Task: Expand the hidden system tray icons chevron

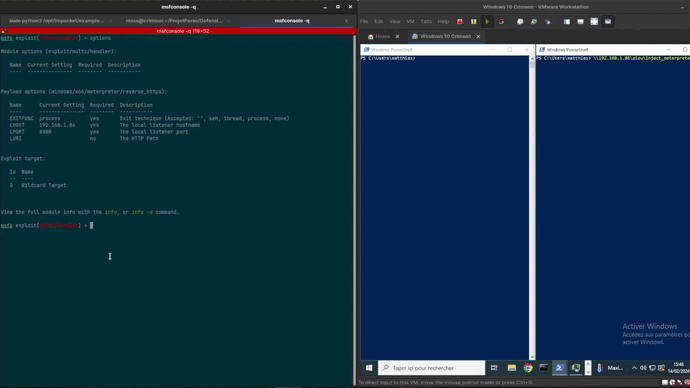Action: (634, 368)
